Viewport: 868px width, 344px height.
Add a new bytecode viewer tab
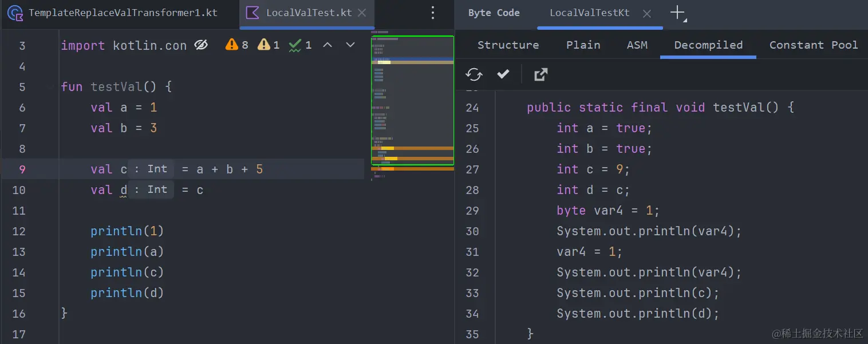tap(677, 13)
